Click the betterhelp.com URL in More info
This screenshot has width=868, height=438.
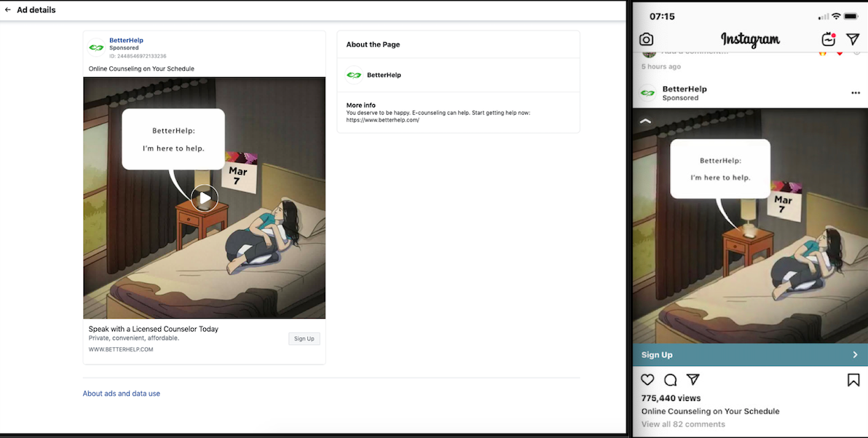click(382, 120)
